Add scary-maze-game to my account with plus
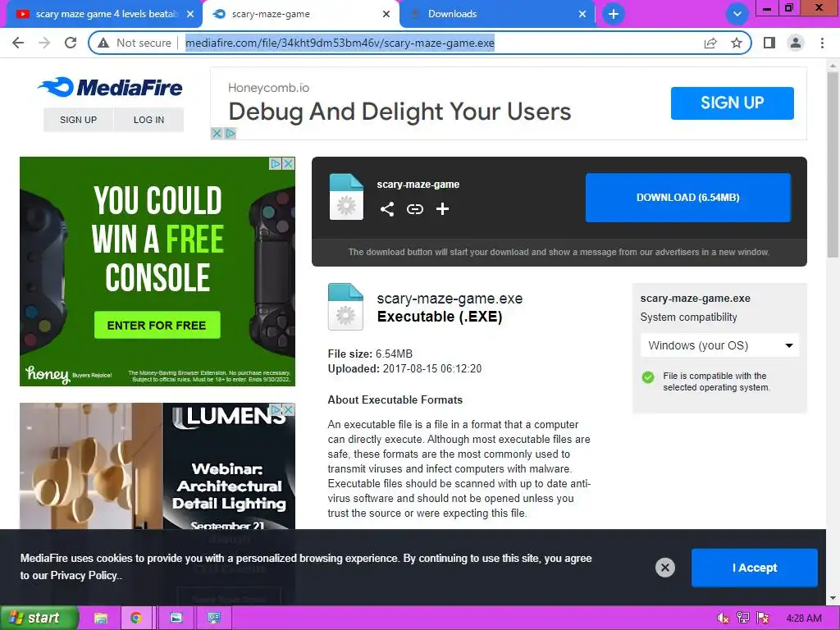 [442, 209]
